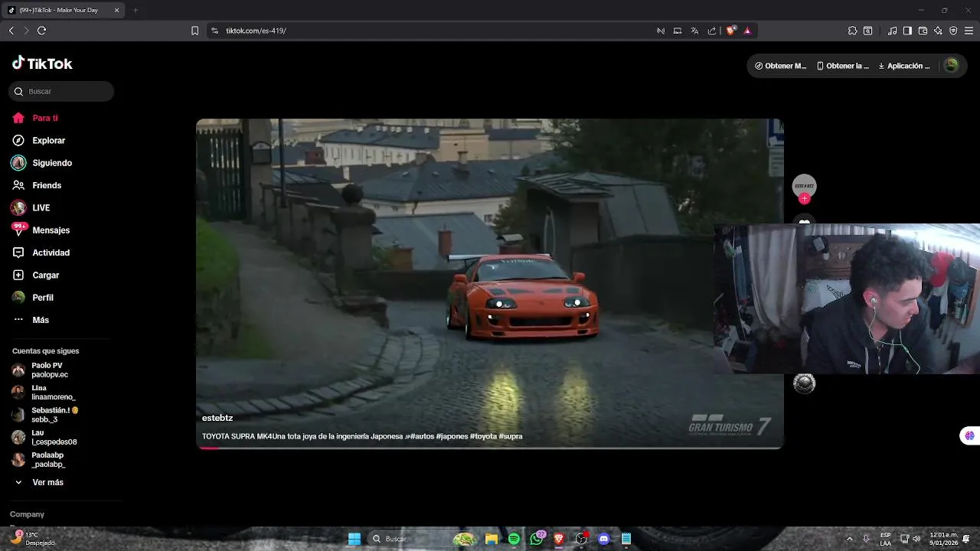The width and height of the screenshot is (980, 551).
Task: Click the share page icon in address bar
Action: coord(712,31)
